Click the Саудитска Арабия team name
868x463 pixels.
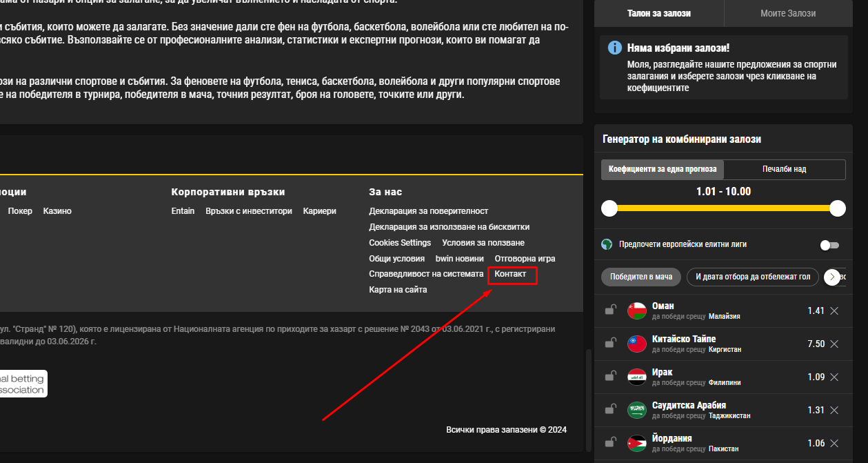[689, 405]
